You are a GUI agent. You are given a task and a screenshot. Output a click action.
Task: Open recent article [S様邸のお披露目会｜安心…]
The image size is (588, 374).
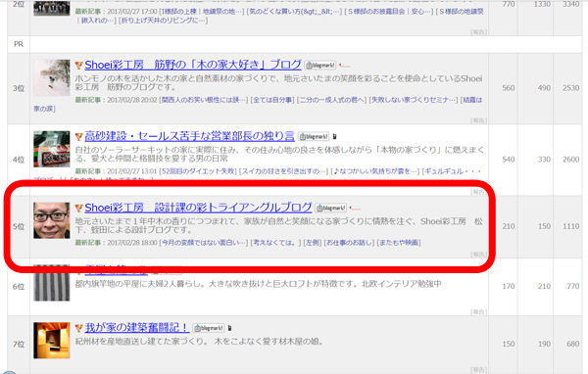pos(389,11)
